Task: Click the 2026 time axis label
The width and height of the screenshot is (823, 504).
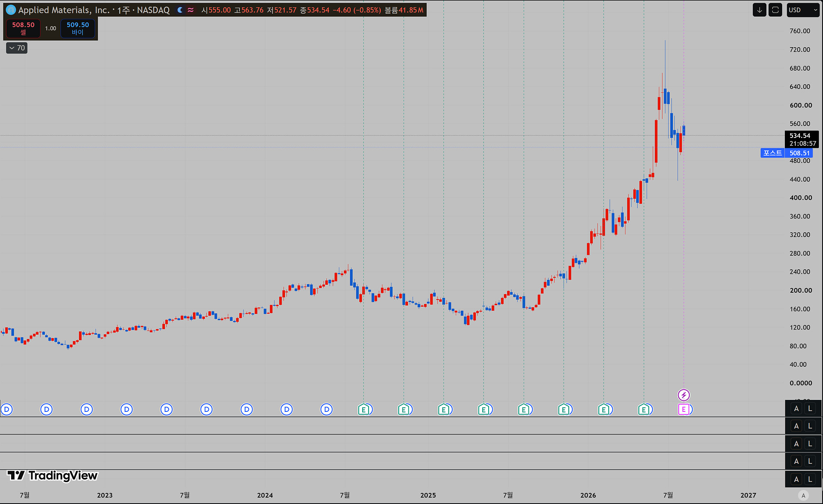Action: pos(588,495)
